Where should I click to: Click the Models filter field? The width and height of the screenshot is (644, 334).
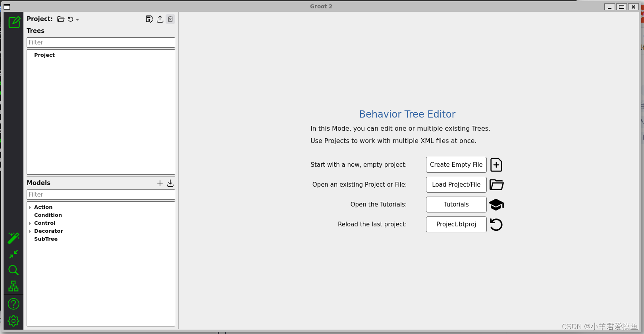[x=101, y=195]
